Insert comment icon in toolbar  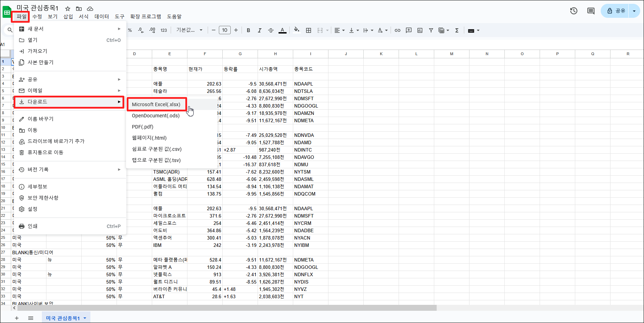tap(409, 30)
